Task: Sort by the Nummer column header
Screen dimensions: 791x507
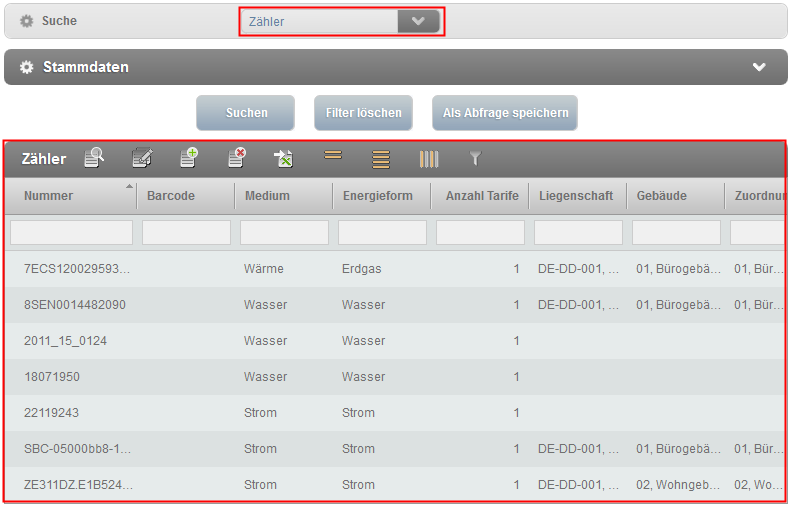Action: point(49,196)
